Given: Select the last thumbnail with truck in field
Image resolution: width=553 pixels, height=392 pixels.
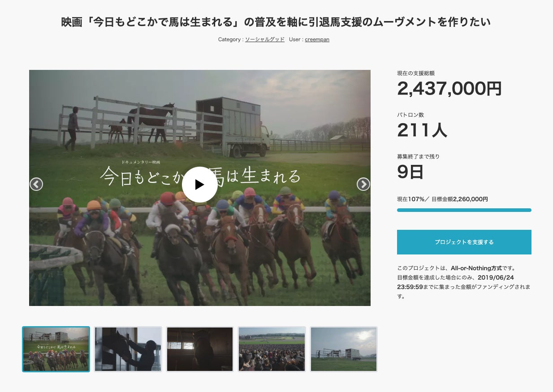Looking at the screenshot, I should tap(344, 349).
